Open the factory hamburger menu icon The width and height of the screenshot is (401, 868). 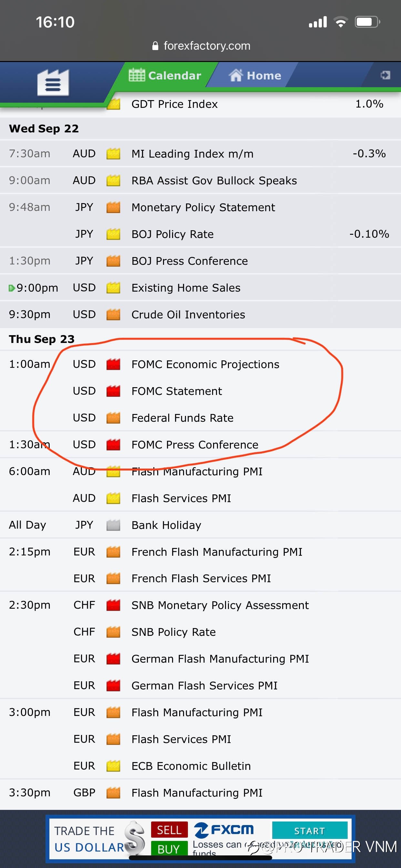[53, 82]
